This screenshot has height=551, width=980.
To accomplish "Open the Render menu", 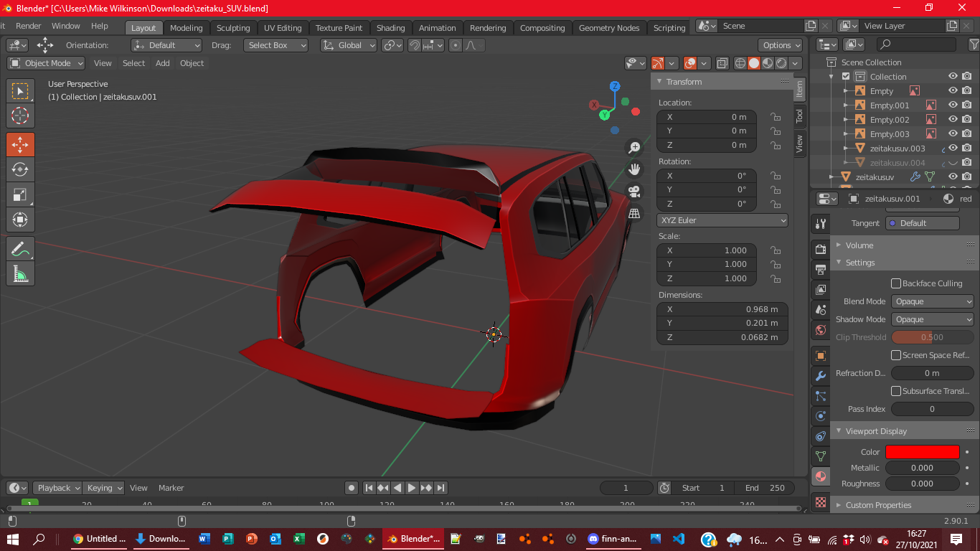I will (29, 26).
